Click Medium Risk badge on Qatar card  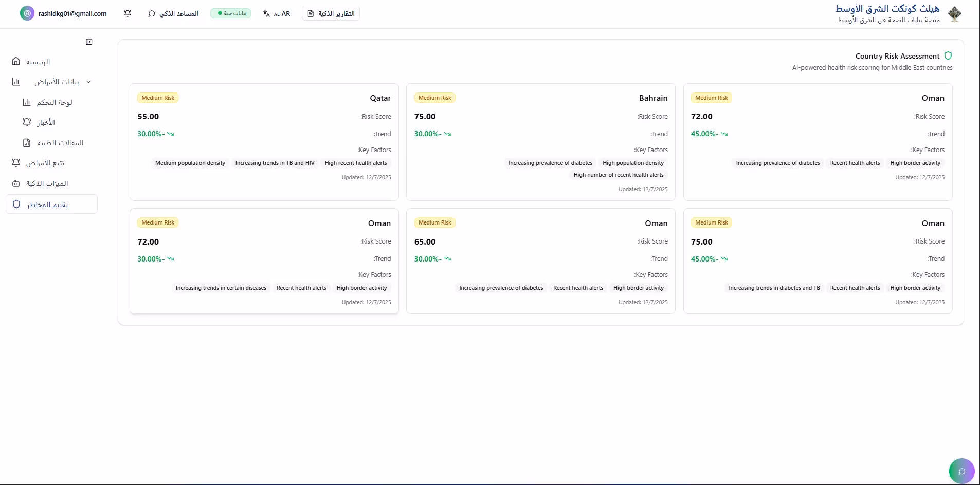[x=158, y=98]
